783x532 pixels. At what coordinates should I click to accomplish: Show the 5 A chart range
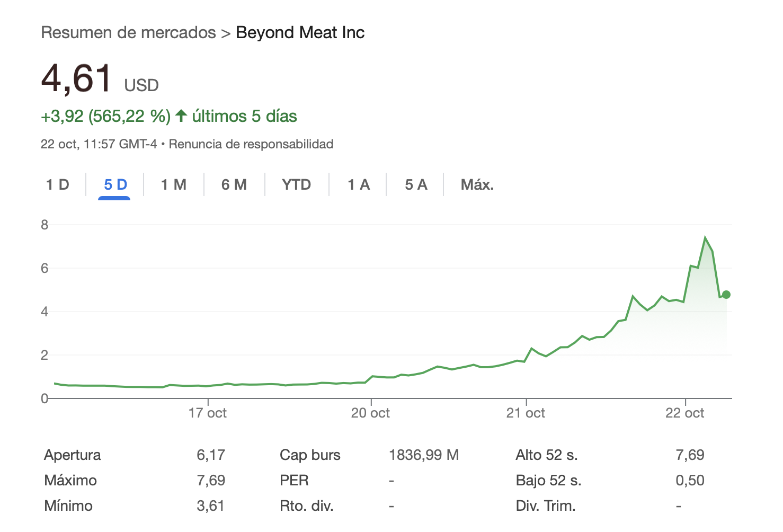point(416,185)
